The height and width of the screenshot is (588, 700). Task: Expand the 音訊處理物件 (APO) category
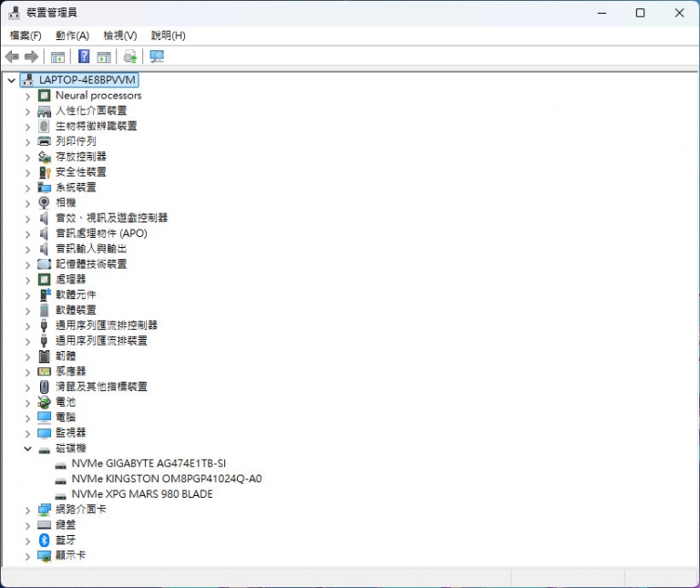(x=27, y=234)
